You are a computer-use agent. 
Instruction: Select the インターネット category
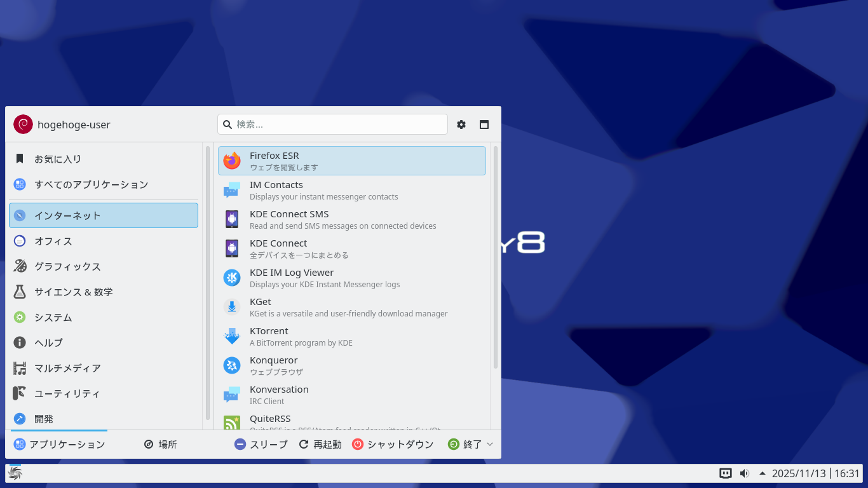coord(104,215)
